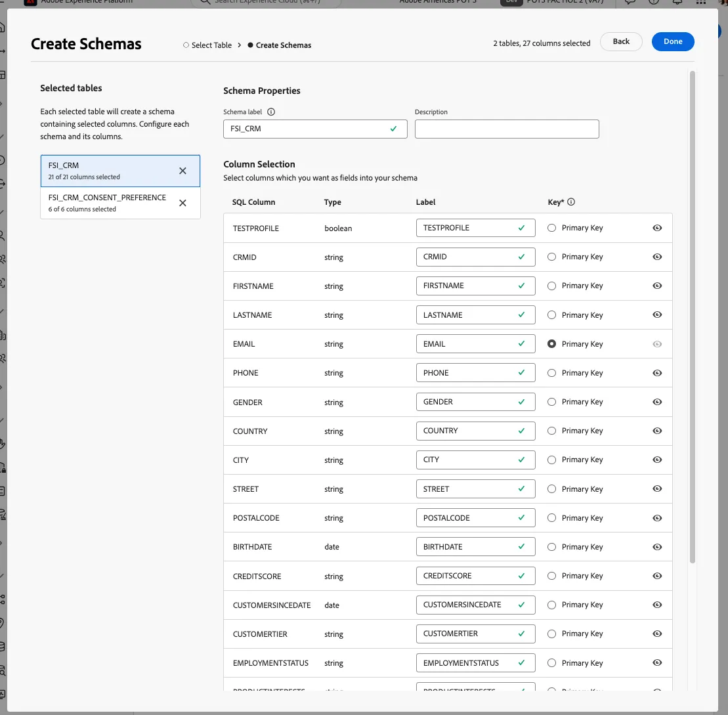Screen dimensions: 728x715
Task: Click the Schema label info icon
Action: [x=271, y=112]
